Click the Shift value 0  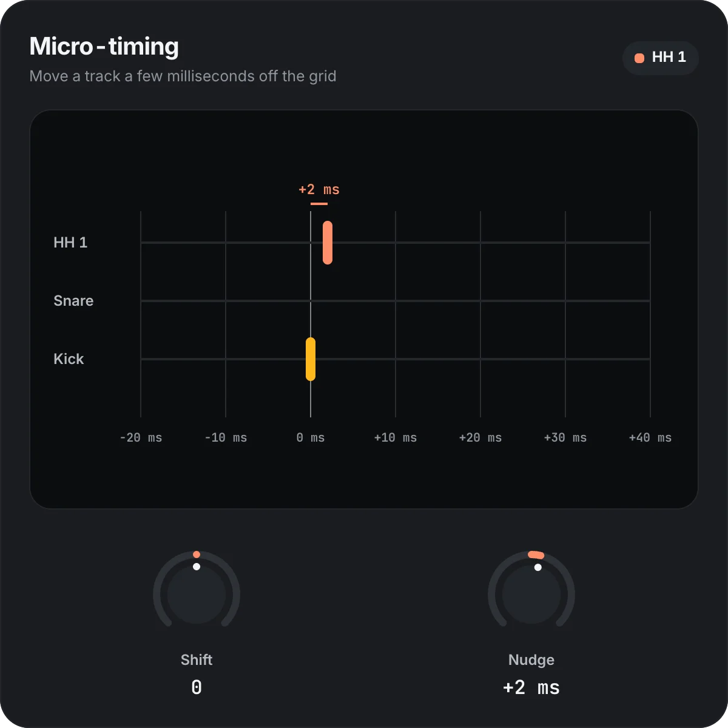point(197,687)
